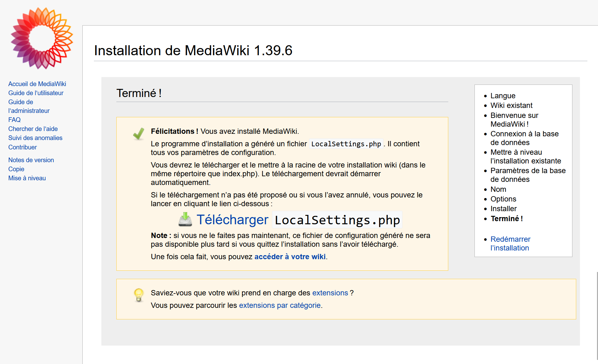Open extensions par catégorie link
Viewport: 598px width, 364px height.
click(280, 305)
